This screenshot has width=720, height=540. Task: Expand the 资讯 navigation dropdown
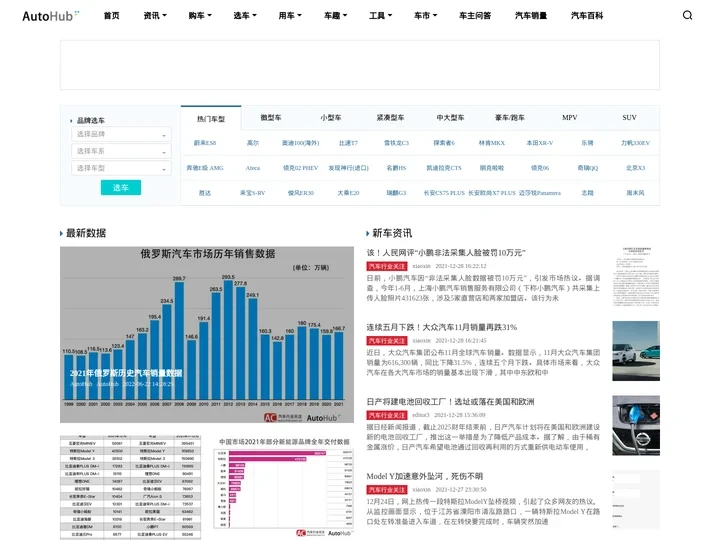155,16
